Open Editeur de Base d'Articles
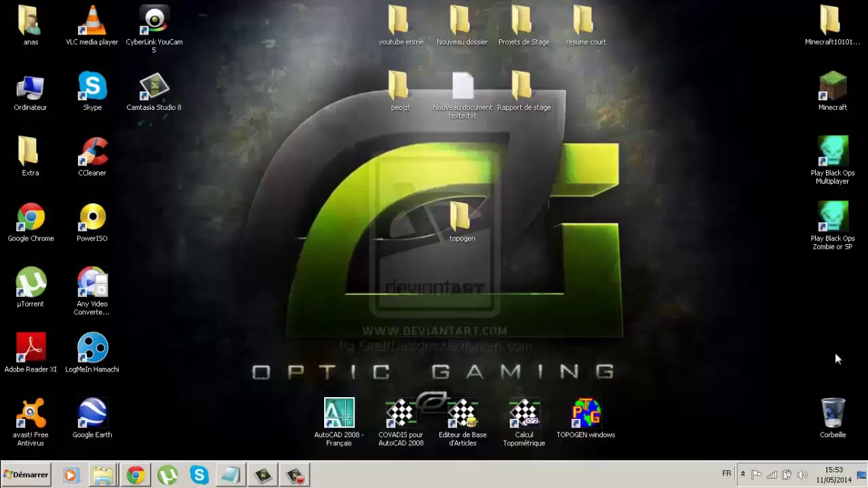Image resolution: width=868 pixels, height=488 pixels. pos(462,423)
